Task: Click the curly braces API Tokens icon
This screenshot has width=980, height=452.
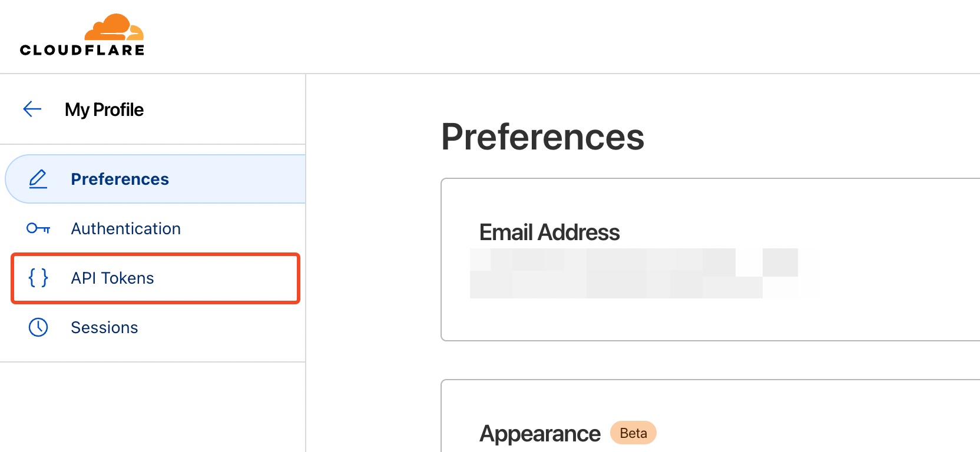Action: [x=38, y=278]
